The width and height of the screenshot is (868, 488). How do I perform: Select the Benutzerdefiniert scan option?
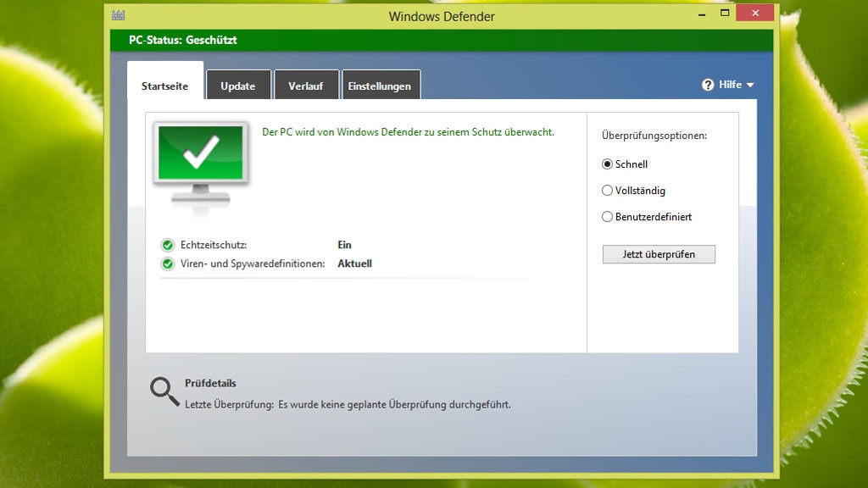click(607, 217)
